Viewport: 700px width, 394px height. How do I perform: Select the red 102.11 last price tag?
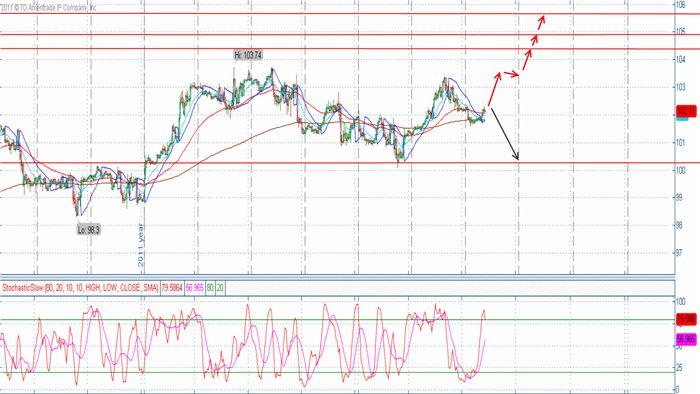tap(686, 110)
